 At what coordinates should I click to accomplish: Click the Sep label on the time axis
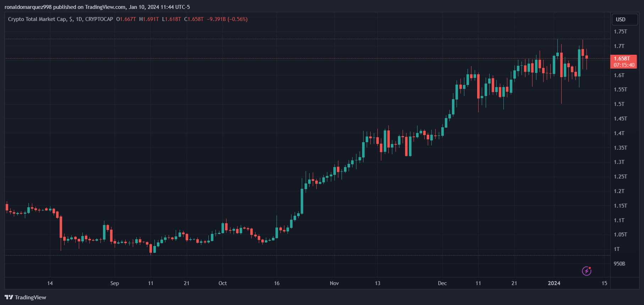pyautogui.click(x=115, y=283)
